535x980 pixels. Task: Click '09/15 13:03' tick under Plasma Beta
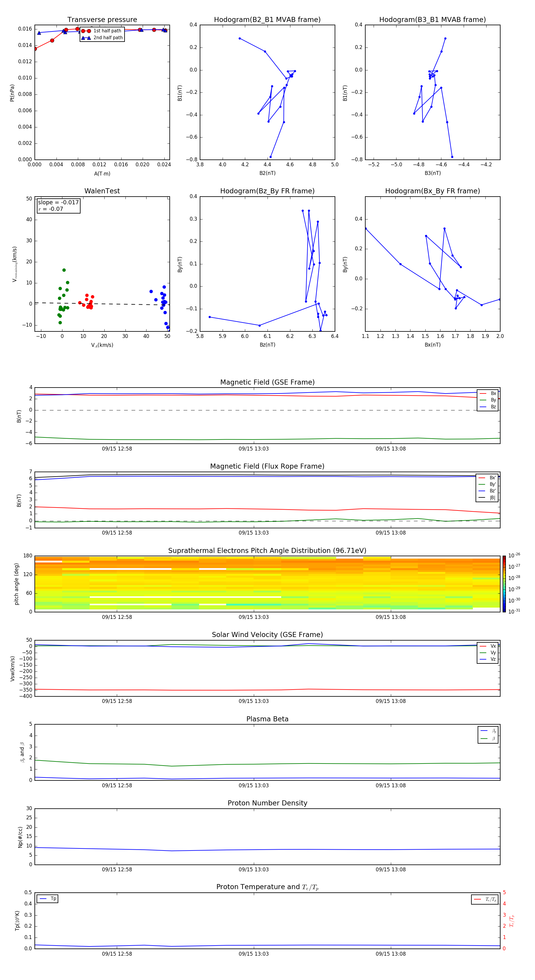254,785
